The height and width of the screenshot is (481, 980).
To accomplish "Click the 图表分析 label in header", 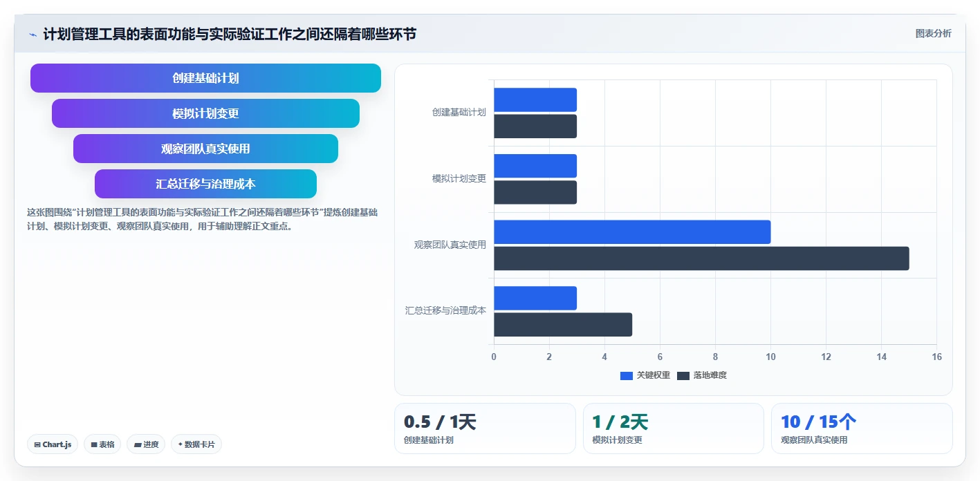I will point(933,33).
